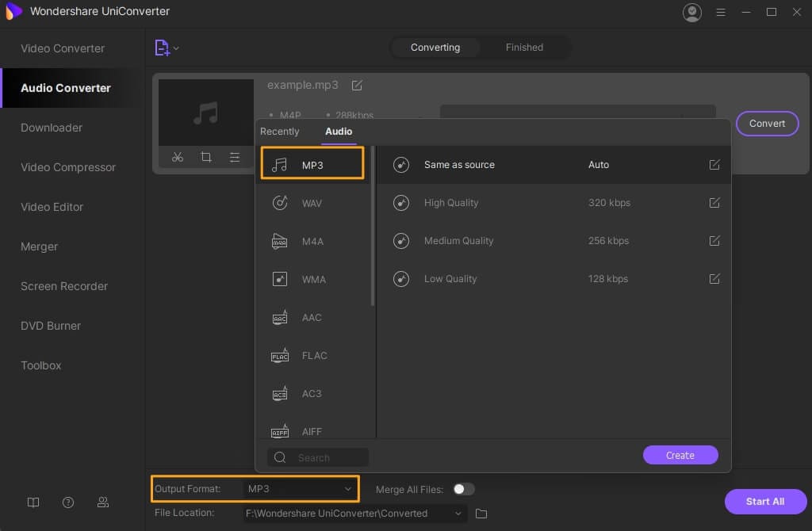Choose the AC3 format icon
This screenshot has width=812, height=531.
tap(280, 394)
